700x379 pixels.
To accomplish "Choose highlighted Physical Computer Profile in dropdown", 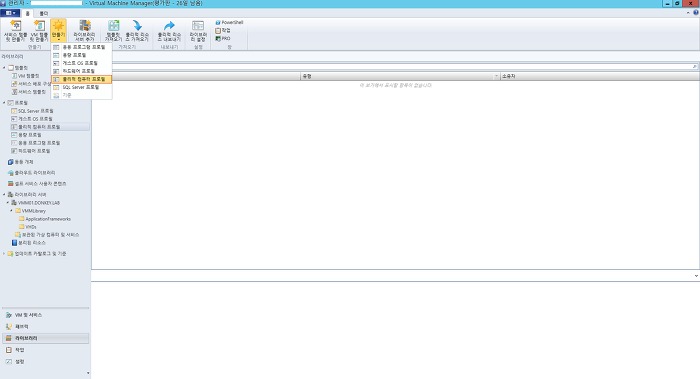I will (81, 79).
